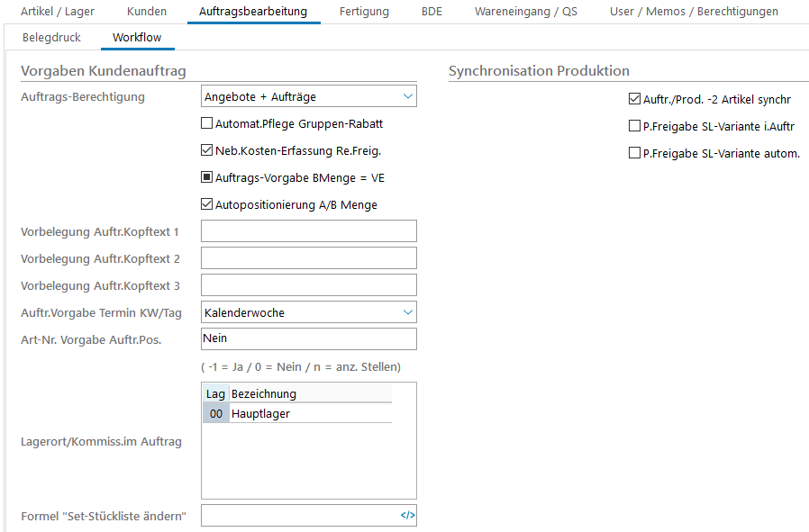Image resolution: width=809 pixels, height=532 pixels.
Task: Uncheck Auftr./Prod. -2 Artikel synchr
Action: coord(635,100)
